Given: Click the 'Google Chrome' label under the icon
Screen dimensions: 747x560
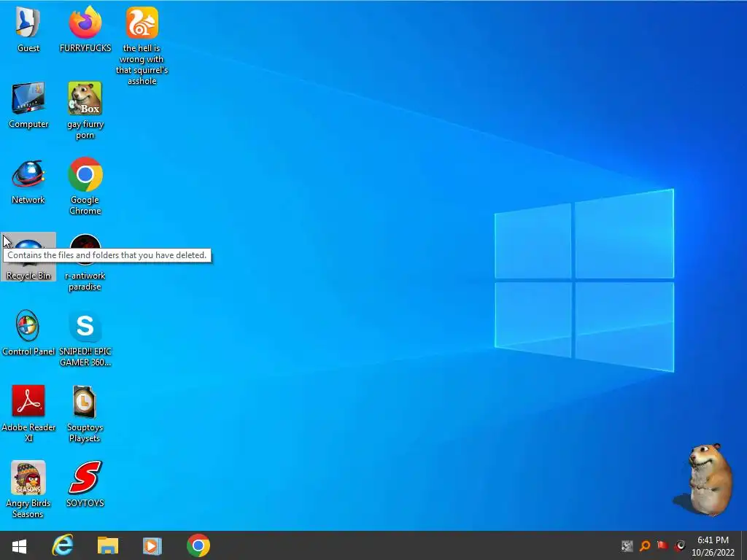Looking at the screenshot, I should pyautogui.click(x=85, y=205).
